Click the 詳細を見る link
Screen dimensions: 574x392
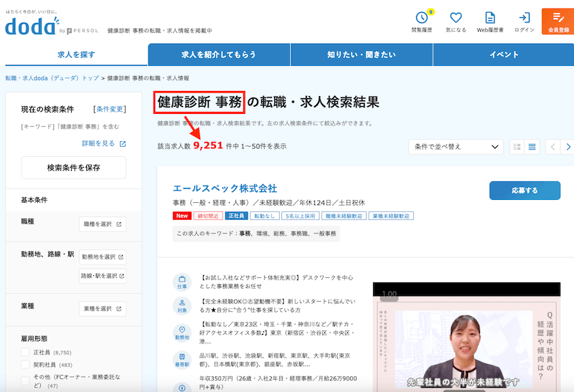[98, 143]
